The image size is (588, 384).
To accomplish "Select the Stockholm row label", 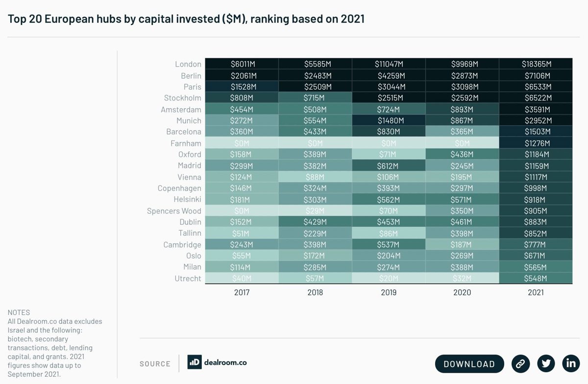I will pyautogui.click(x=182, y=98).
